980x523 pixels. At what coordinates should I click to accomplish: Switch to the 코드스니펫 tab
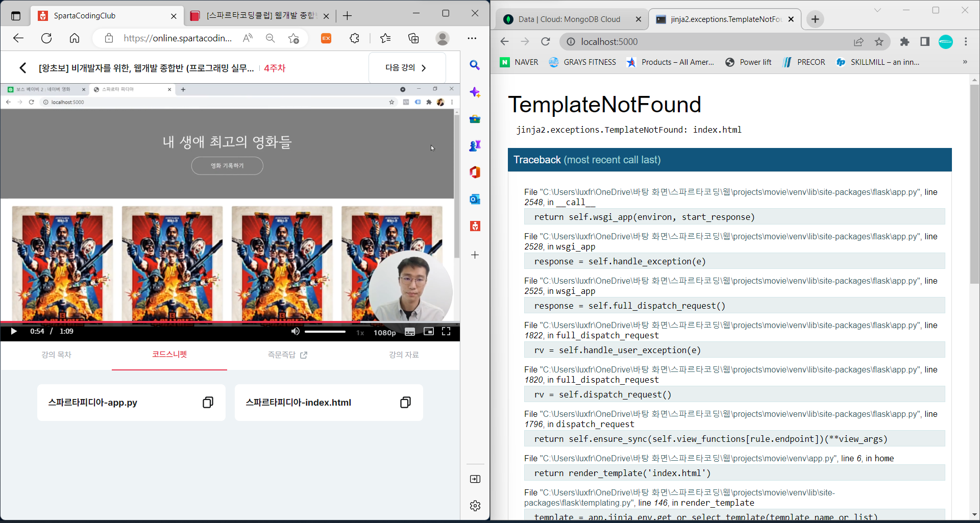pos(169,354)
